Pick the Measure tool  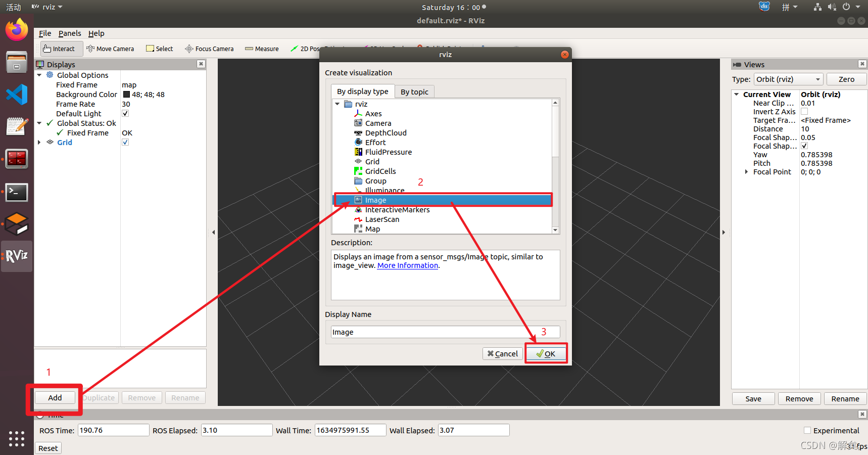point(262,49)
